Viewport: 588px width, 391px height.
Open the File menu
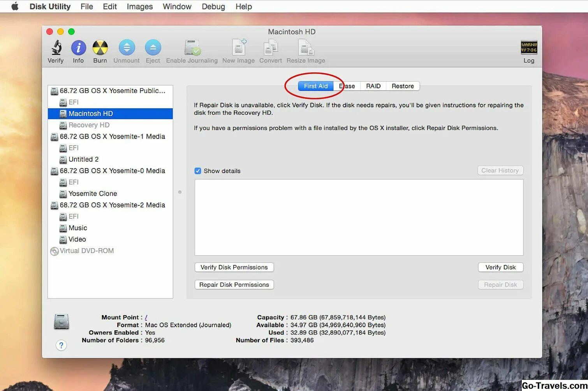click(86, 7)
